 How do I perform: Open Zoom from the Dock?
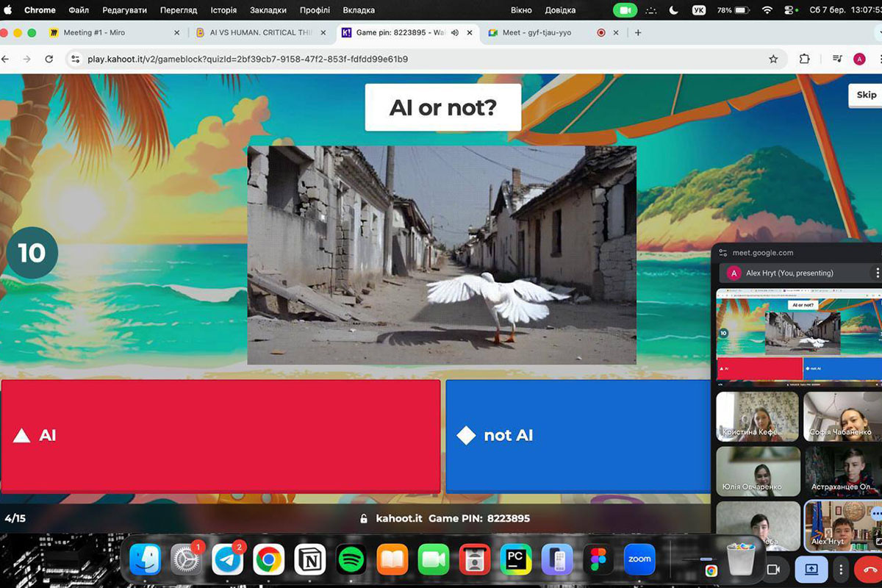(x=639, y=560)
